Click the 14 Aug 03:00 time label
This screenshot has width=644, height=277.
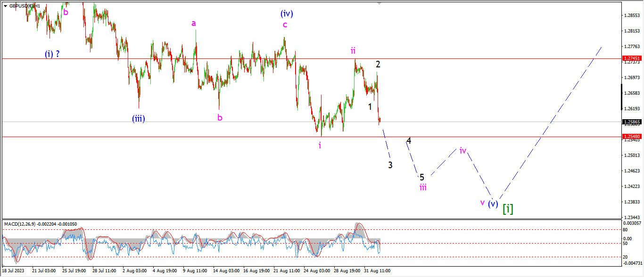coord(226,271)
